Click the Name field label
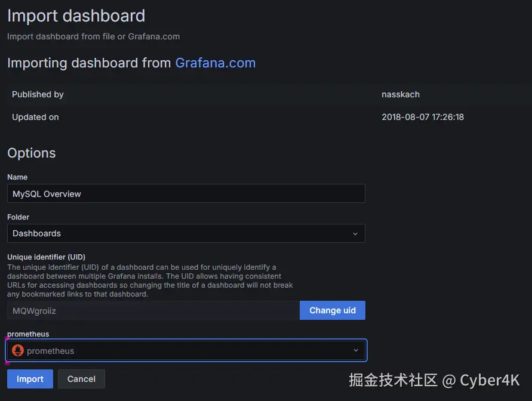Image resolution: width=532 pixels, height=401 pixels. coord(17,177)
